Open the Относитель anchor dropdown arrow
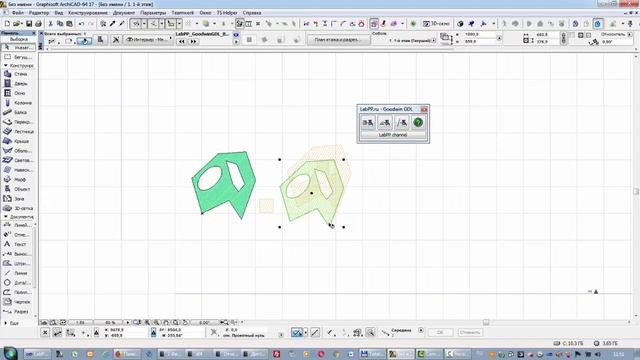 pos(629,35)
